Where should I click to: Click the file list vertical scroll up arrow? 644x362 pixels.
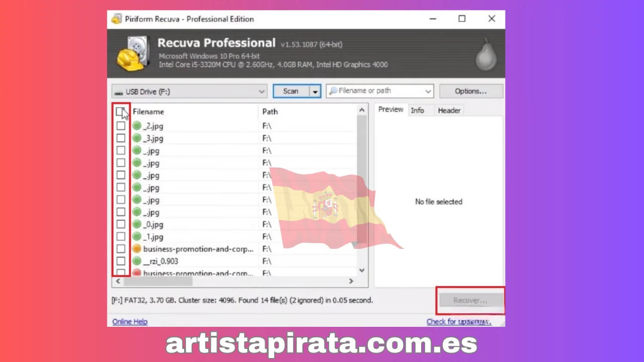(362, 110)
